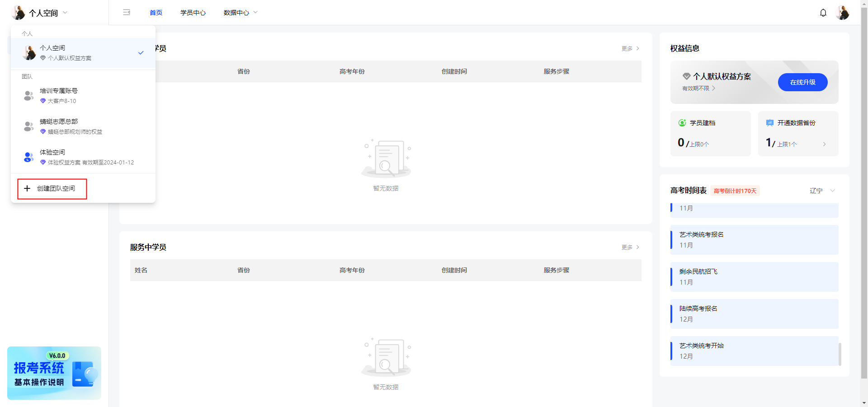Open the 学员中心 menu item
The height and width of the screenshot is (407, 868).
[193, 13]
